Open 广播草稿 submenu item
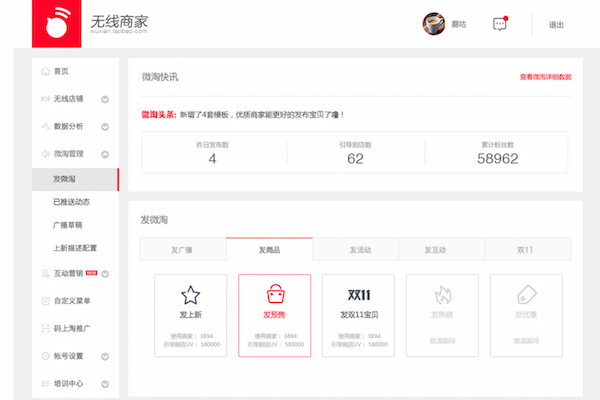600x400 pixels. coord(67,225)
